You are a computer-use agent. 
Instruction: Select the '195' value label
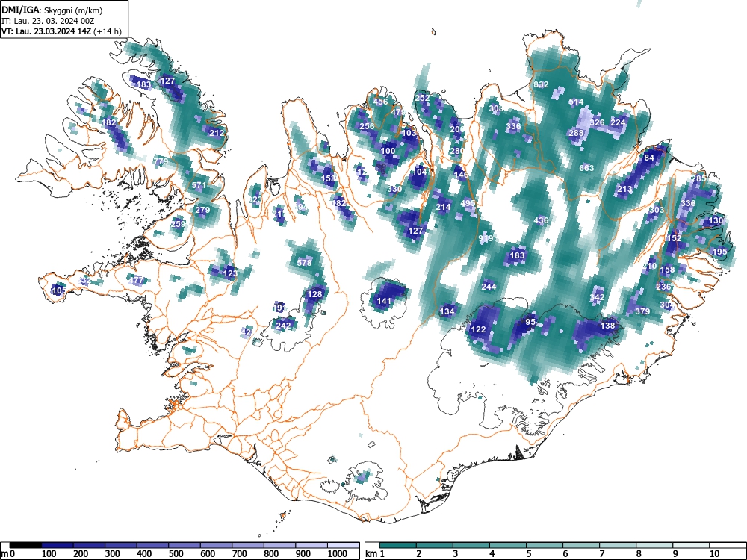tap(719, 252)
